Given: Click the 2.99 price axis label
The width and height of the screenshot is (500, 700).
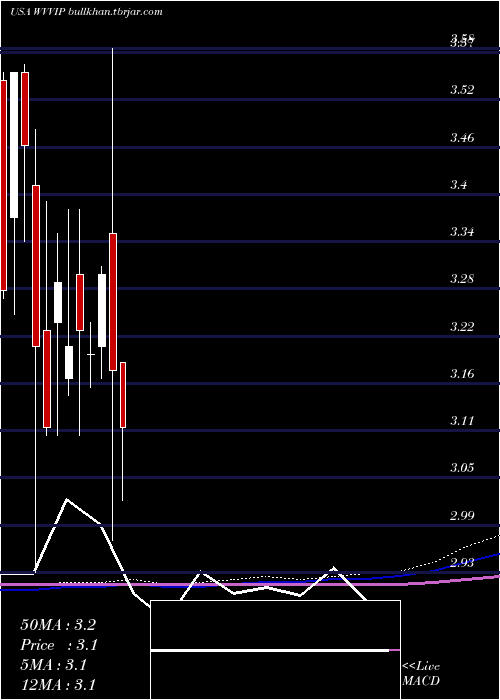Looking at the screenshot, I should [x=462, y=516].
